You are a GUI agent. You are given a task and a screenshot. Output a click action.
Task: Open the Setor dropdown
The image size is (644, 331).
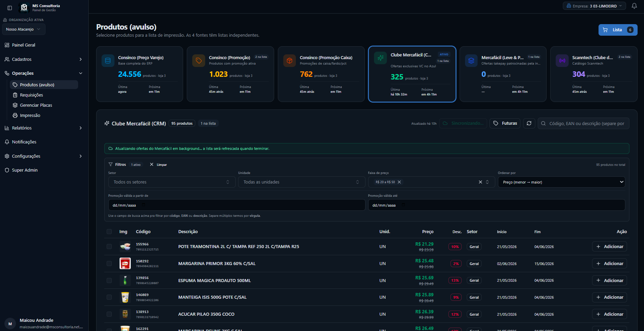(x=172, y=182)
